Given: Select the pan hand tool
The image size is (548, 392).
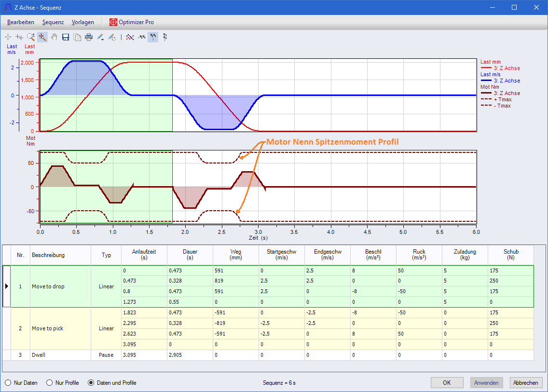Looking at the screenshot, I should pos(54,37).
